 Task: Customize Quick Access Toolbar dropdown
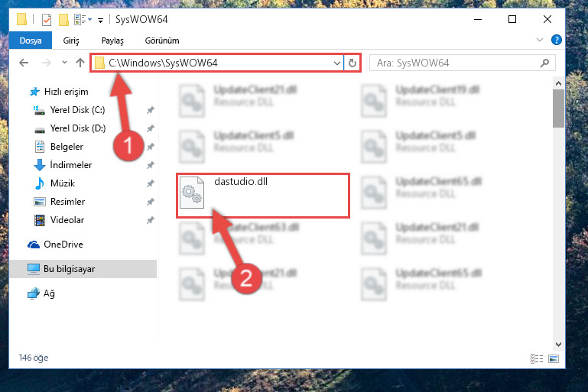100,20
